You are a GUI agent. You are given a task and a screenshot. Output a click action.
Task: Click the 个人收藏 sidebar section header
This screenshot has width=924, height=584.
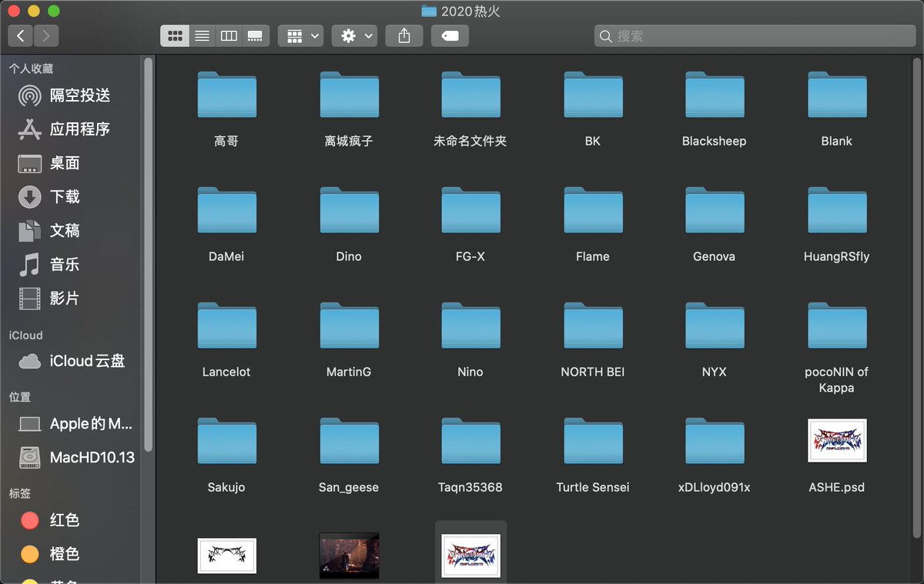(x=31, y=68)
